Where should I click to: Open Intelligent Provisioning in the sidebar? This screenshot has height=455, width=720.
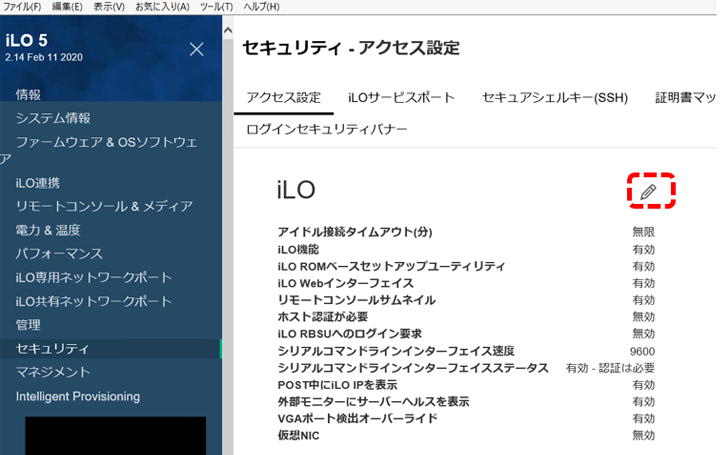tap(78, 397)
